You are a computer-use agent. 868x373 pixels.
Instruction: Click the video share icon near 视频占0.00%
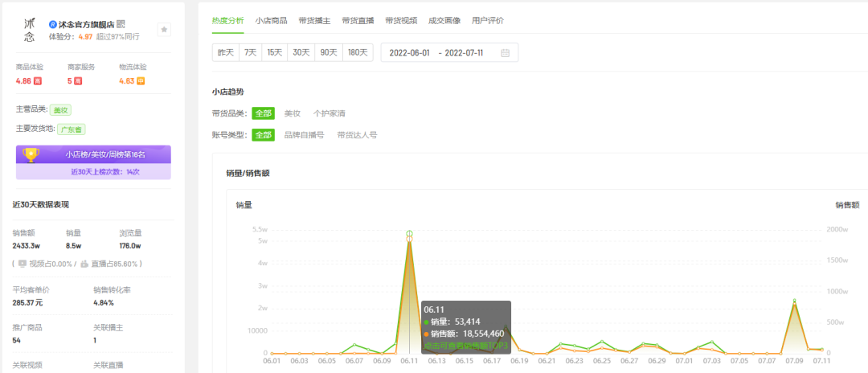tap(22, 264)
